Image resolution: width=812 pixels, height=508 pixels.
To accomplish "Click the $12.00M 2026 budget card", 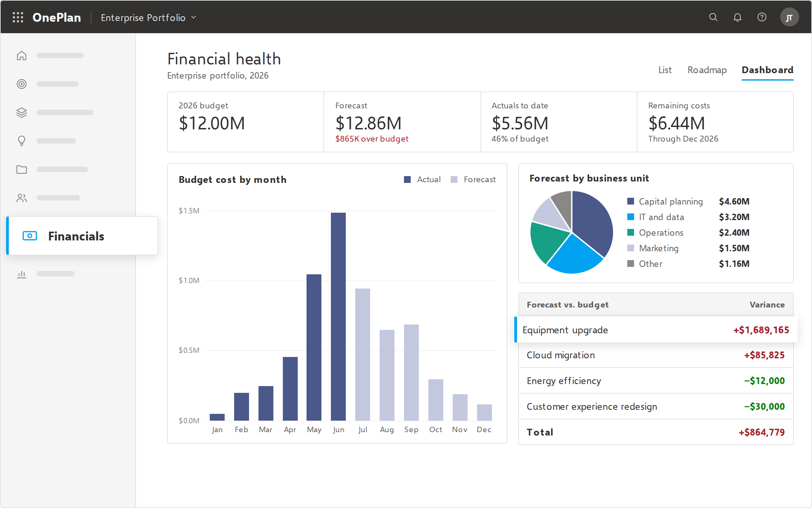I will pos(246,122).
